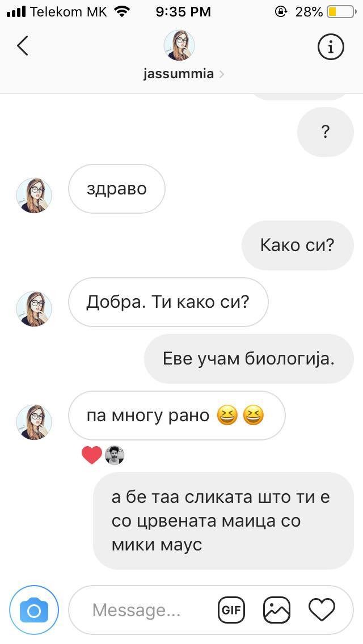
Task: Open the blue camera button
Action: pos(34,611)
